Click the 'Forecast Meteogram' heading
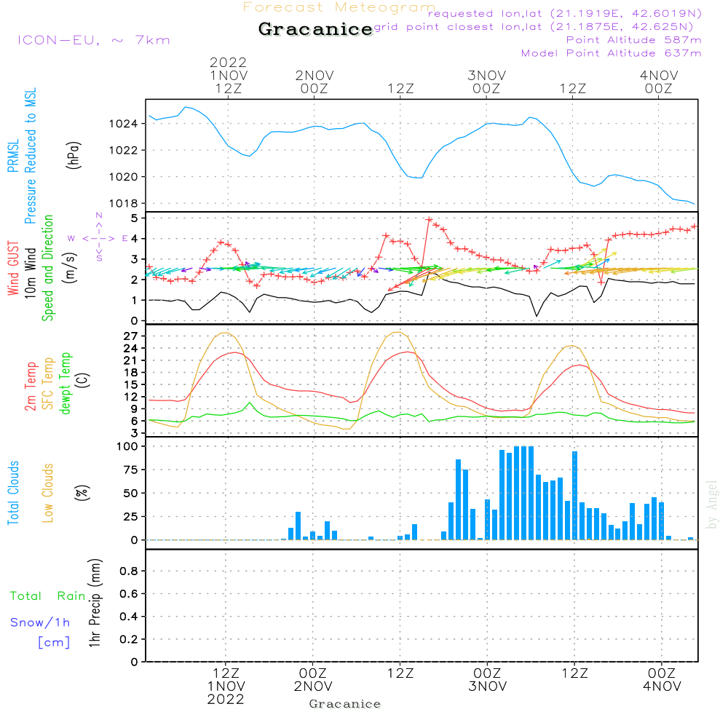 (339, 7)
